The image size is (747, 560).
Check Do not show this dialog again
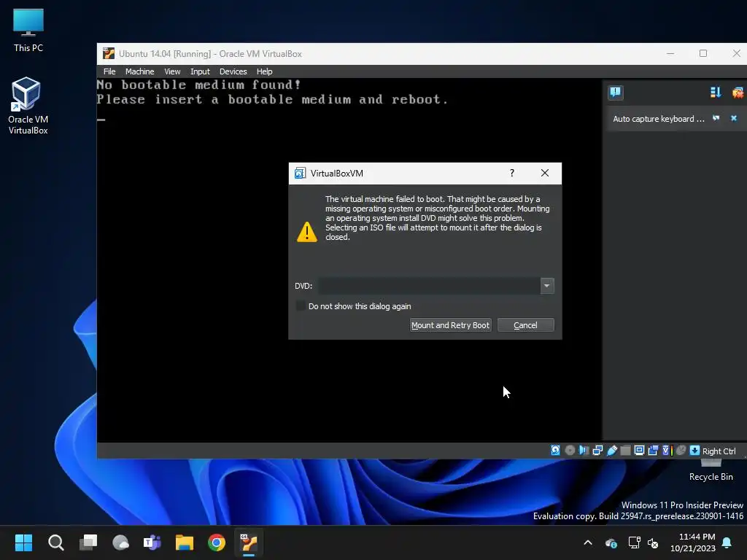[x=301, y=306]
